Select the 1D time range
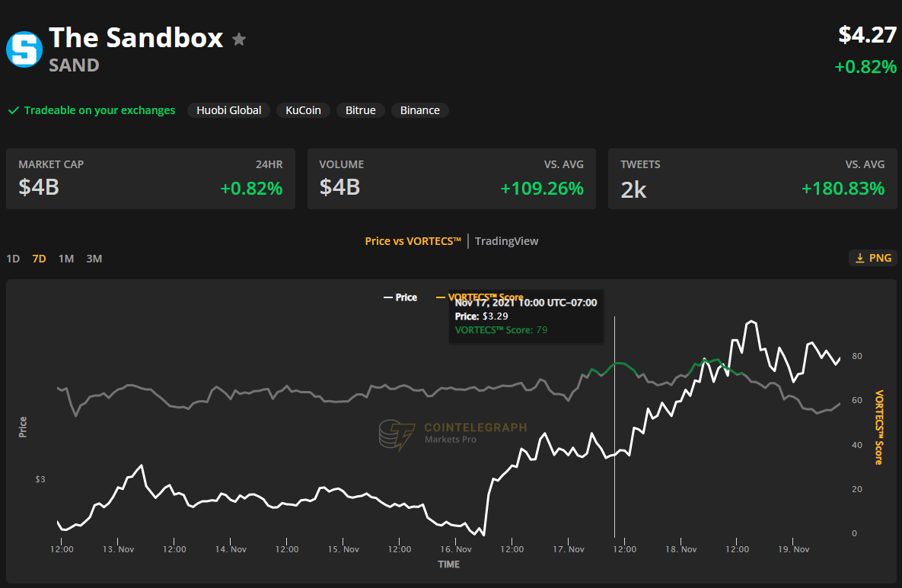Screen dimensions: 902x588 [13, 259]
